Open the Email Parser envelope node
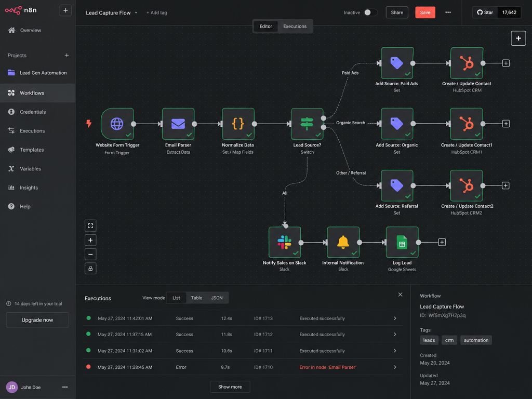 click(178, 124)
